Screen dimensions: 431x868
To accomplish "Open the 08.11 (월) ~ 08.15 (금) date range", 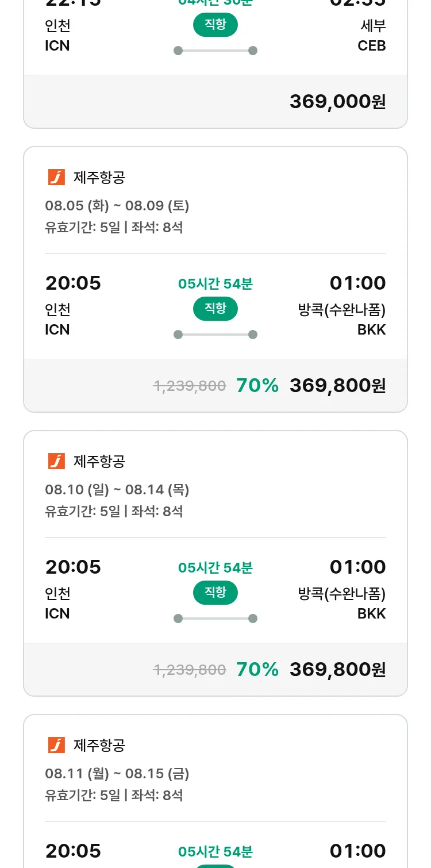I will coord(117,774).
